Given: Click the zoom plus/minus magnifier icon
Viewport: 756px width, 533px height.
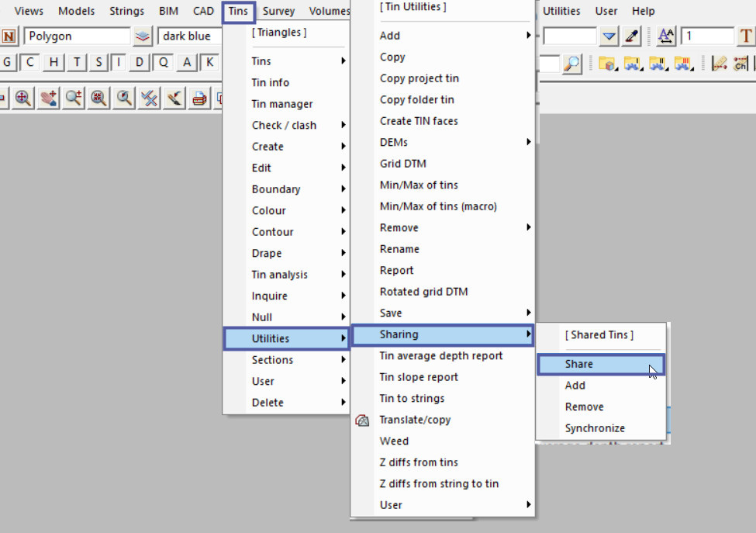Looking at the screenshot, I should point(74,98).
